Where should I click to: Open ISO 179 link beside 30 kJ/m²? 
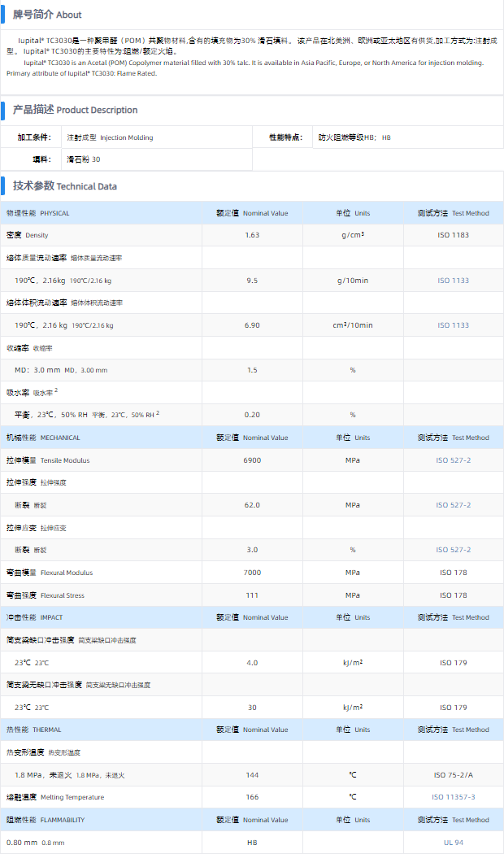[x=453, y=708]
